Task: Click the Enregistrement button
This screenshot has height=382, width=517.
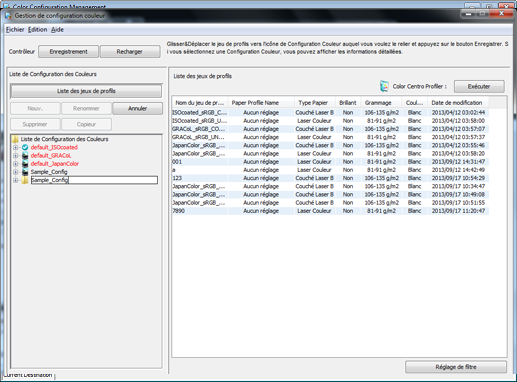Action: tap(68, 52)
